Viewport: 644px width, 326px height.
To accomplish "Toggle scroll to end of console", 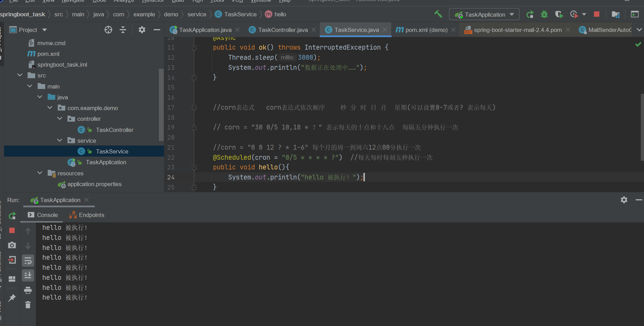I will pyautogui.click(x=28, y=275).
